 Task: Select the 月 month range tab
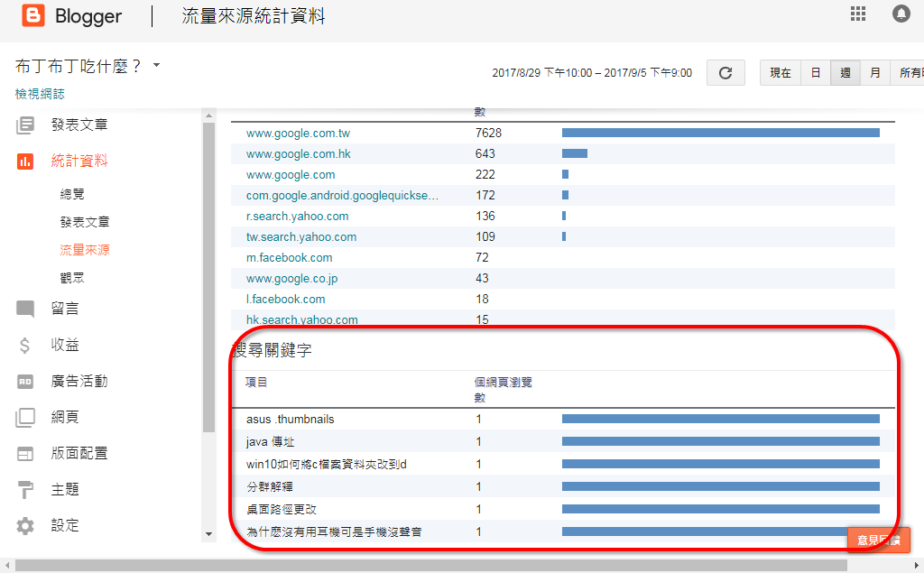pos(875,72)
